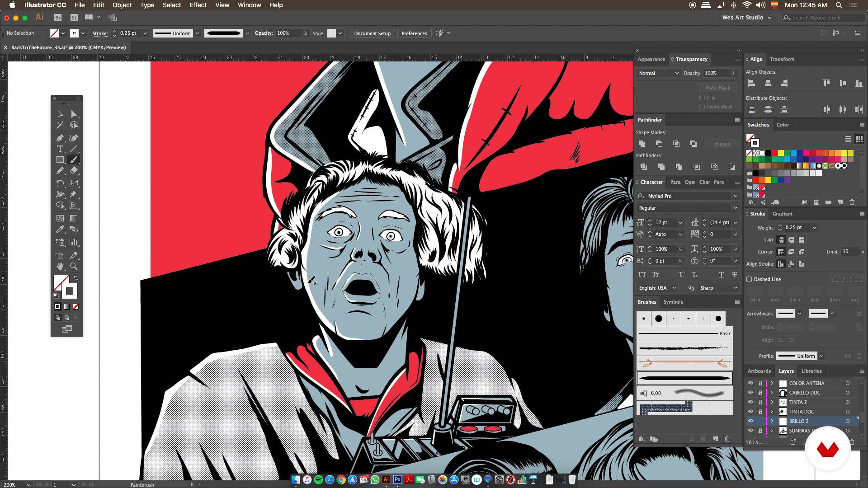Activate the Line Segment tool
The height and width of the screenshot is (488, 868).
click(74, 149)
